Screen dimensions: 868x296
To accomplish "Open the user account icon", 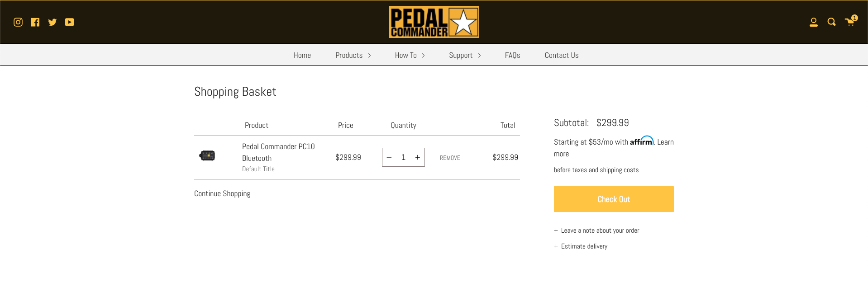I will 814,22.
